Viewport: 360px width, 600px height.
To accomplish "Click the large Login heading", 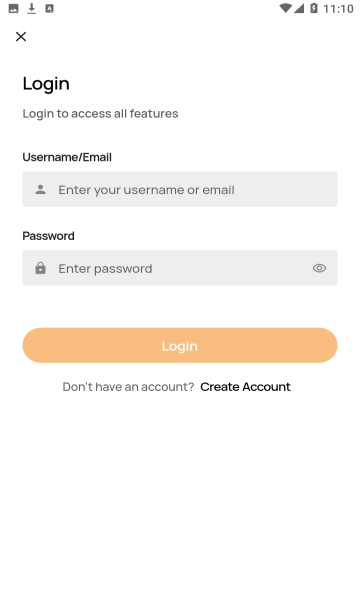I will click(x=46, y=84).
